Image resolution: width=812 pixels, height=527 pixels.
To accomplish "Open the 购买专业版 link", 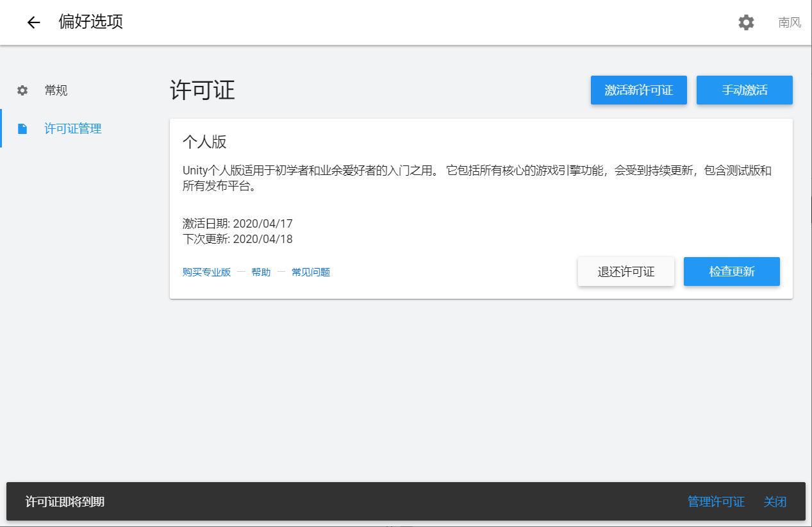I will point(206,271).
